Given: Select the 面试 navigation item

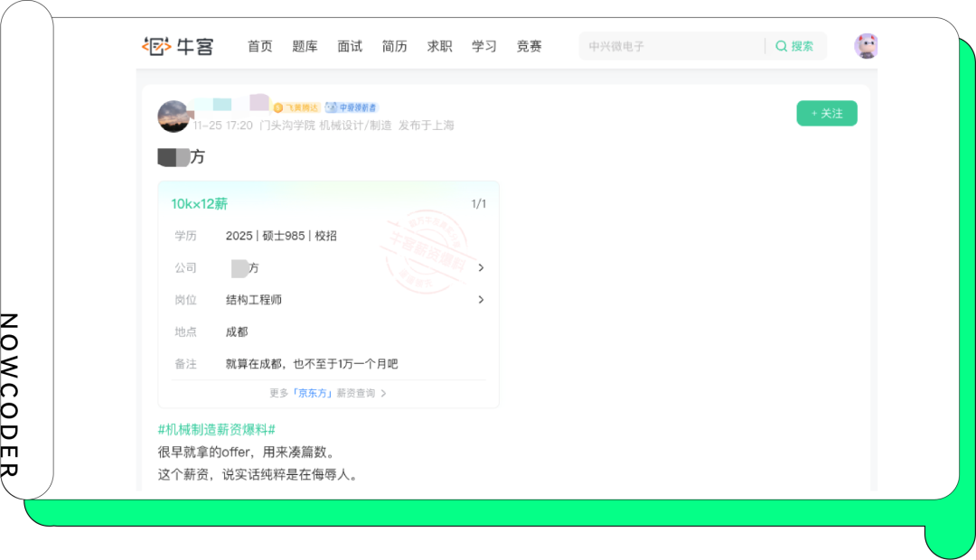Looking at the screenshot, I should (350, 46).
